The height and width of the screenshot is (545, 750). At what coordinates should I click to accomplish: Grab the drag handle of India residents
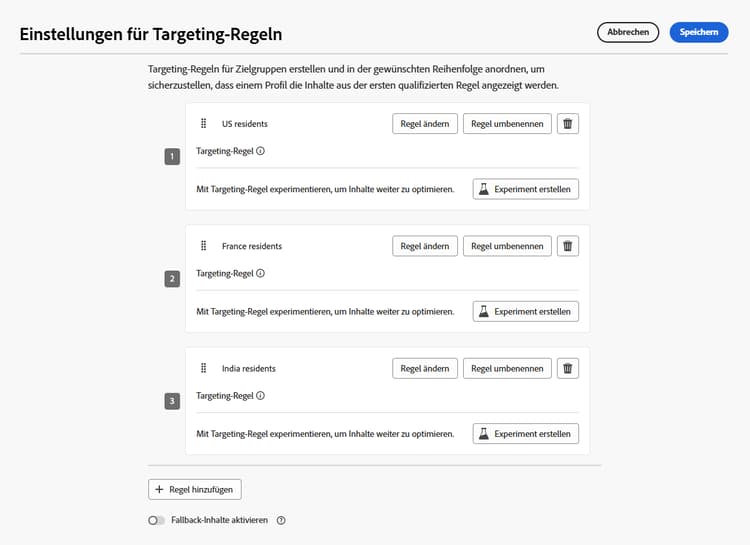203,368
